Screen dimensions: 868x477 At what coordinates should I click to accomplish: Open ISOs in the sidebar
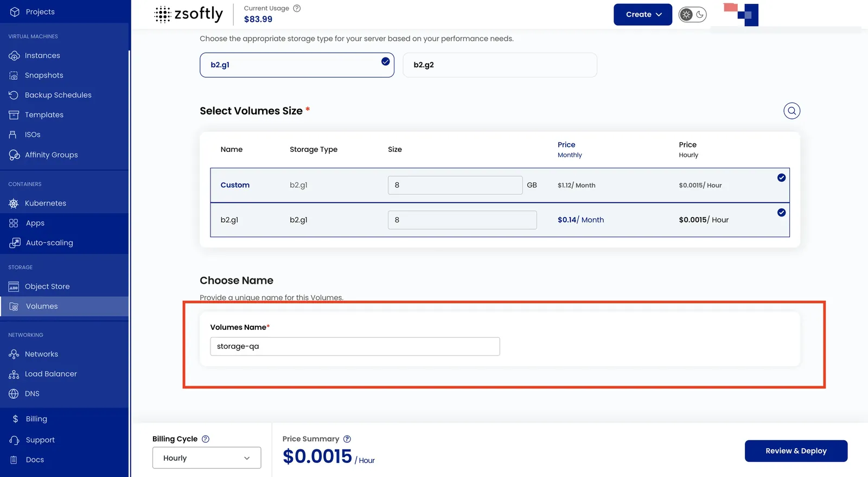[x=33, y=135]
